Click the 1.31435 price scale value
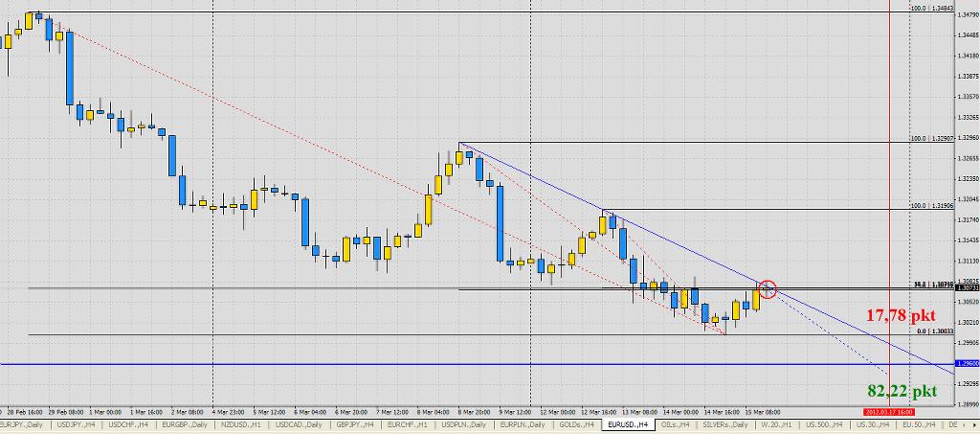The image size is (980, 434). pyautogui.click(x=968, y=240)
